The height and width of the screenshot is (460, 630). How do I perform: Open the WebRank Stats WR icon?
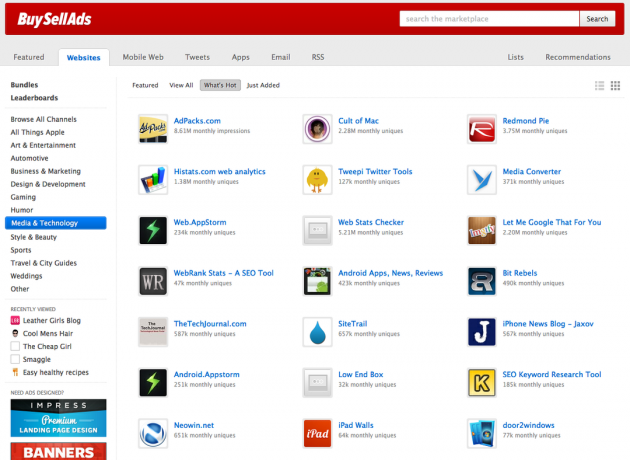pyautogui.click(x=153, y=281)
